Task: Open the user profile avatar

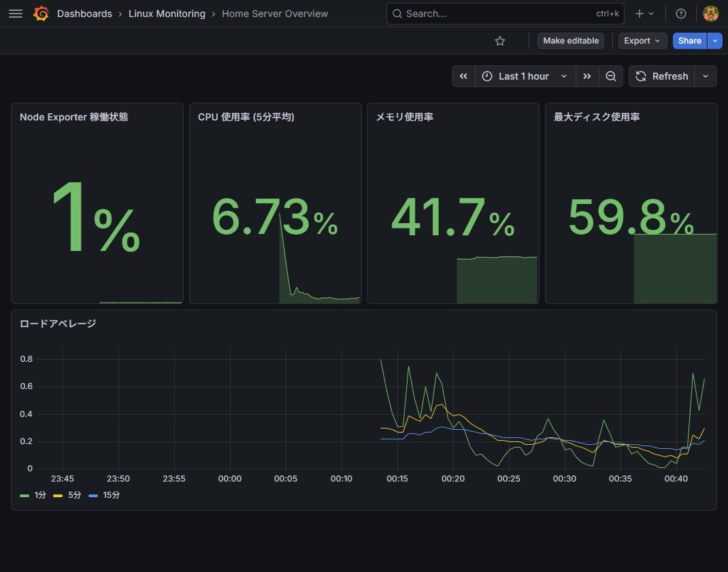Action: click(711, 14)
